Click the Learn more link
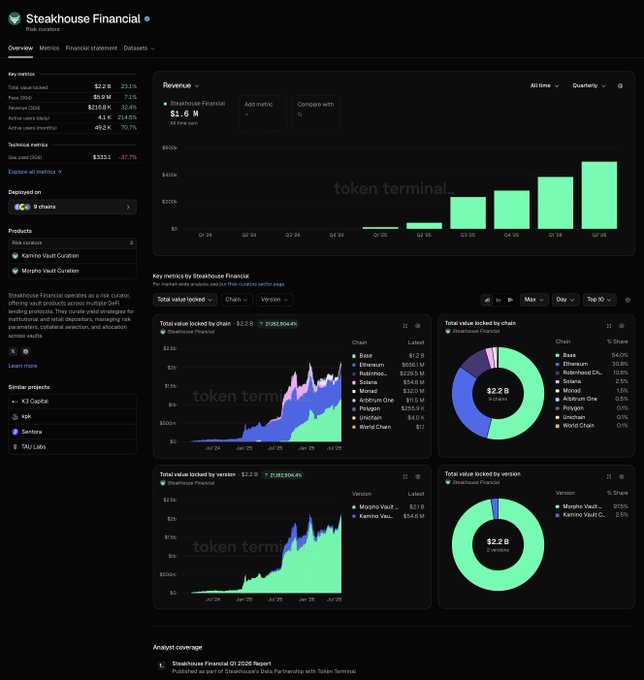Viewport: 644px width, 680px height. point(23,366)
